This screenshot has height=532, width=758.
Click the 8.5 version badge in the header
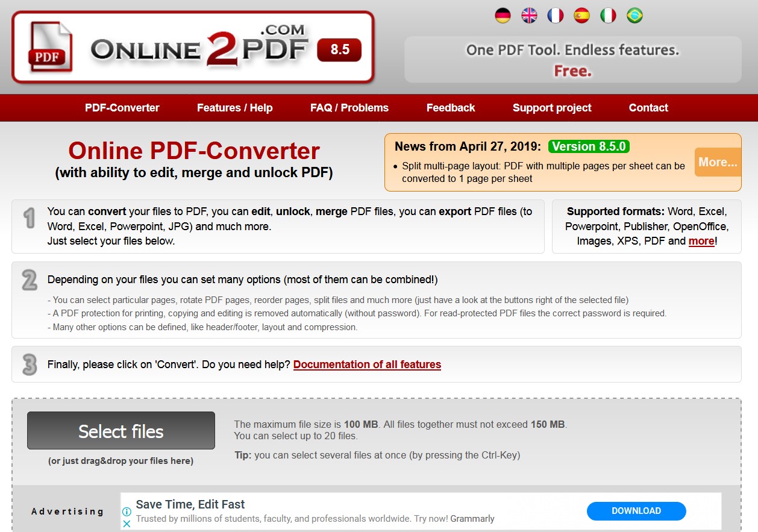(x=340, y=49)
